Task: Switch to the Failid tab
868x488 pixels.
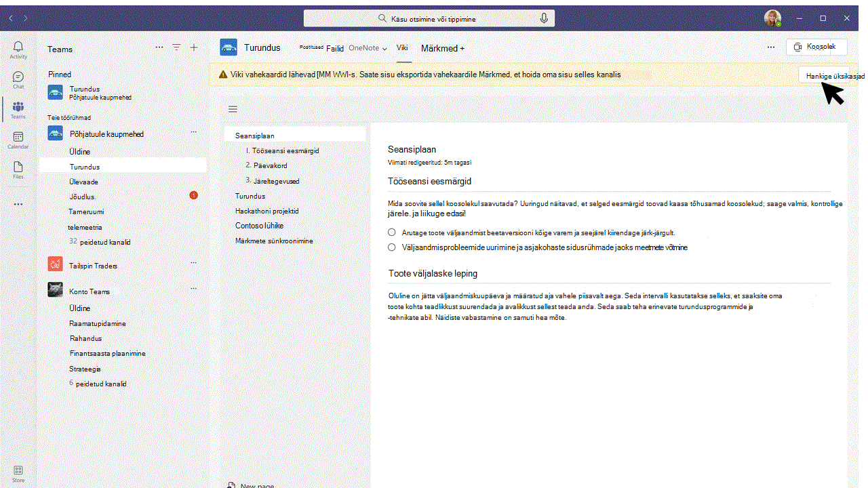Action: 335,49
